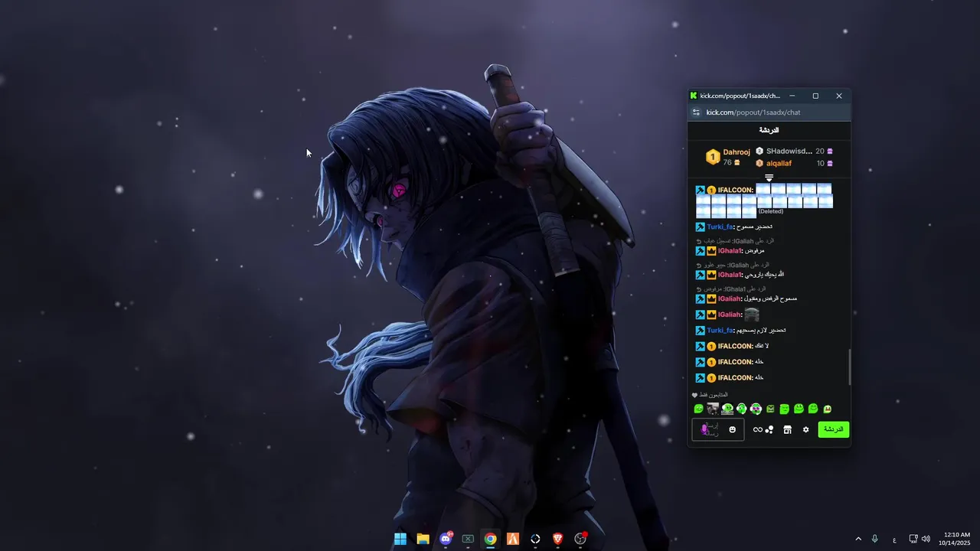980x551 pixels.
Task: Insert the leftmost green quick emote
Action: tap(698, 409)
